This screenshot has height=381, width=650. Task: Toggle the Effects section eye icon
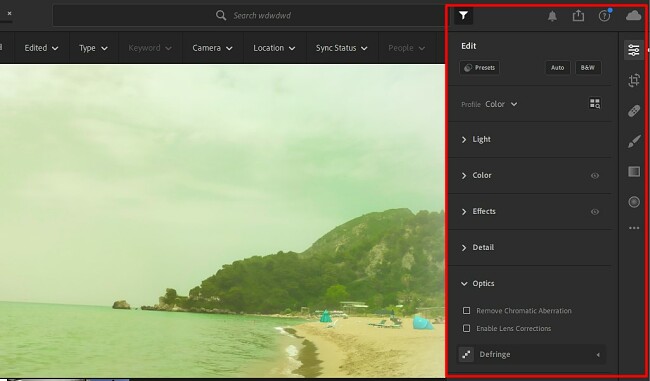pos(594,211)
